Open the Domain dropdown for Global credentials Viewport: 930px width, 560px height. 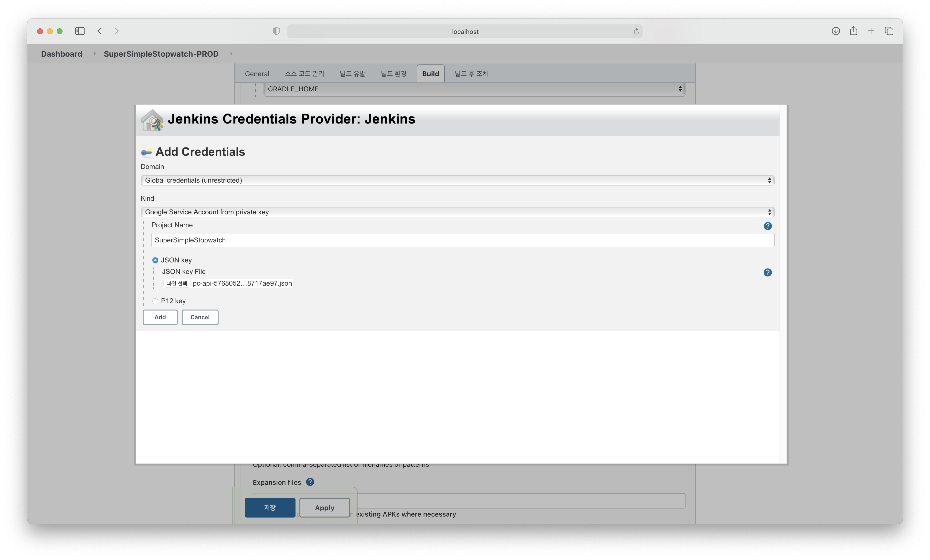(457, 180)
